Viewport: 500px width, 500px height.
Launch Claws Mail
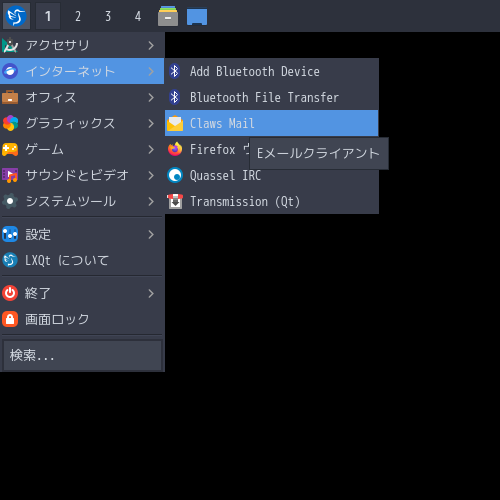pyautogui.click(x=272, y=123)
